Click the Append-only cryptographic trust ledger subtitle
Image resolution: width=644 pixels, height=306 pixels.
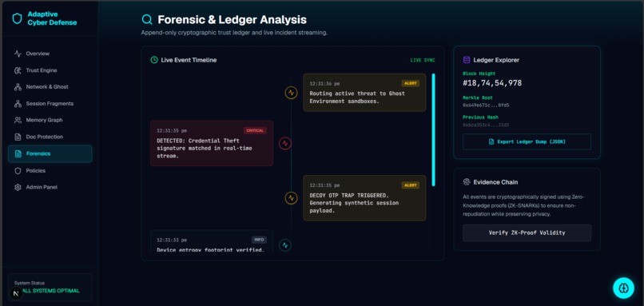click(234, 33)
